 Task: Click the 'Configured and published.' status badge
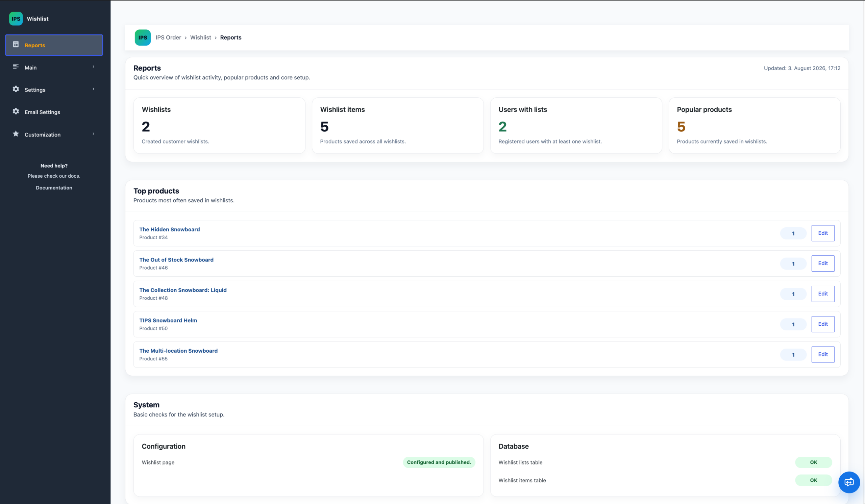click(439, 462)
